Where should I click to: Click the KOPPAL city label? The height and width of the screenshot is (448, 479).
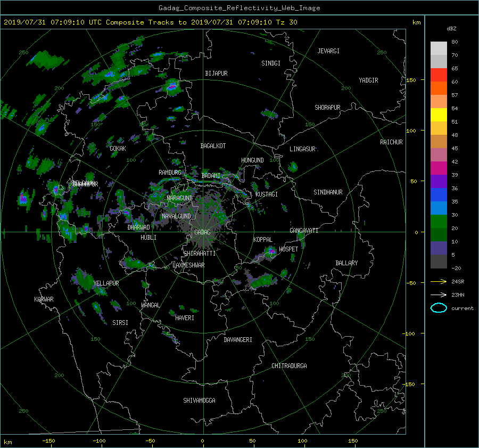pyautogui.click(x=263, y=240)
